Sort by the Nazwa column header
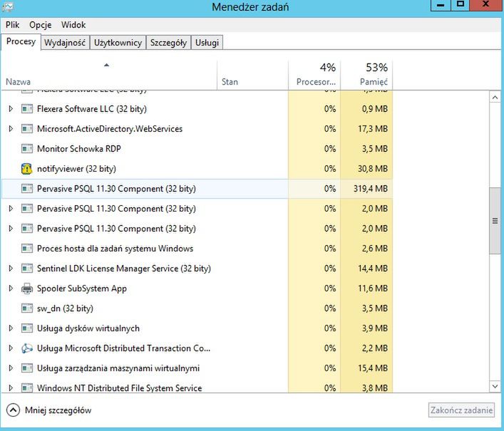The image size is (504, 431). point(109,75)
